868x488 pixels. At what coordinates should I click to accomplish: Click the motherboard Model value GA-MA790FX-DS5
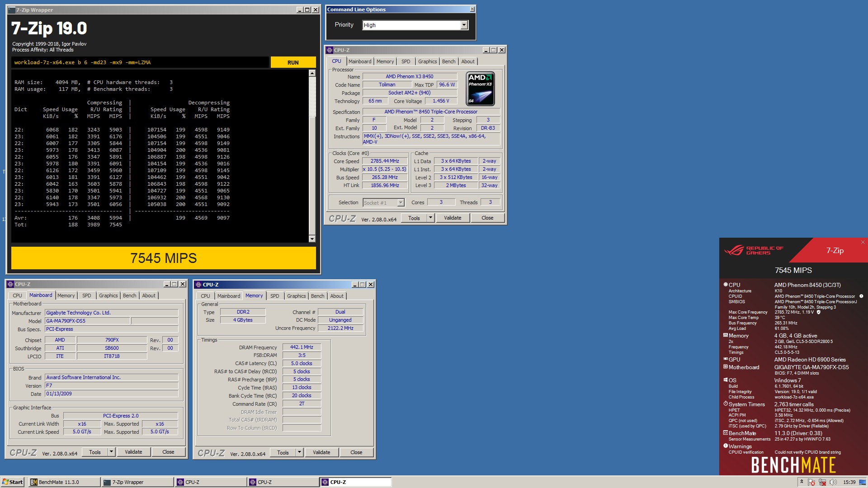click(x=87, y=321)
